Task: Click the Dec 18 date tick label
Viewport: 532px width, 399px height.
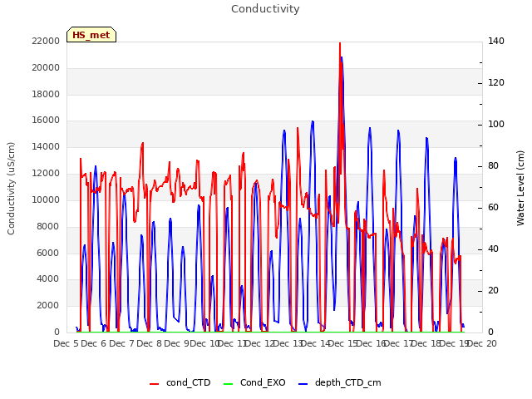Action: coord(426,343)
